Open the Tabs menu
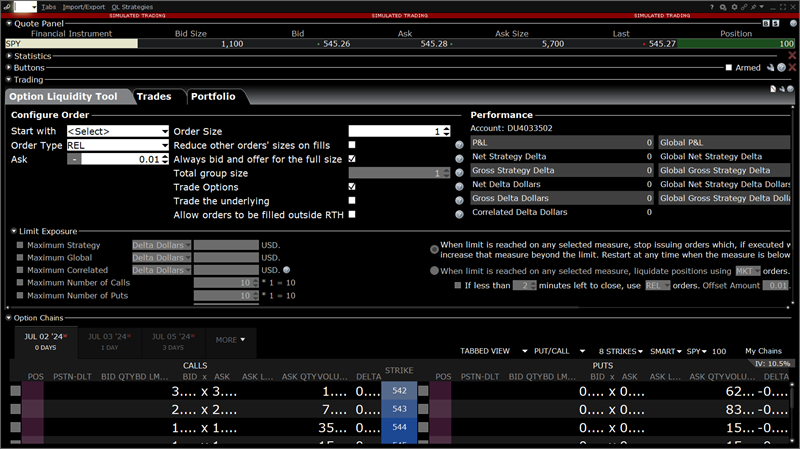This screenshot has width=800, height=449. (49, 7)
